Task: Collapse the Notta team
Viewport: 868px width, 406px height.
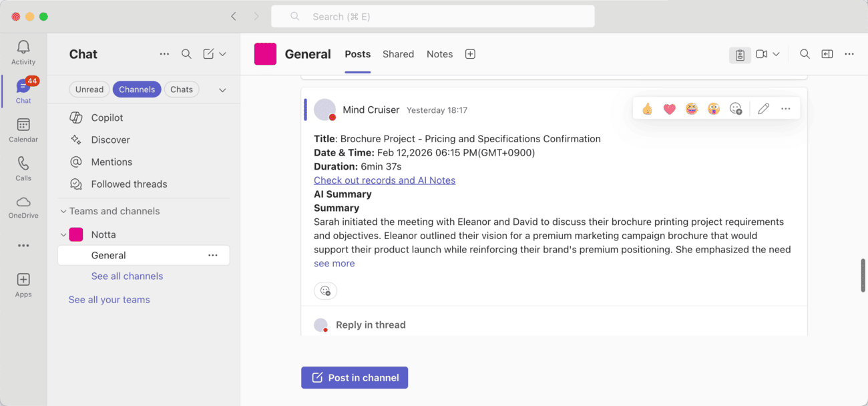Action: [x=63, y=235]
